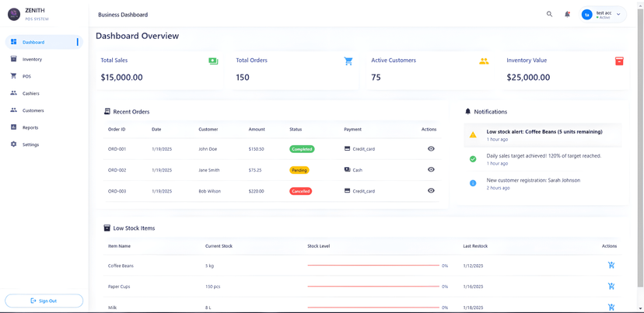Click the restock cart icon for Paper Cups

(x=611, y=287)
